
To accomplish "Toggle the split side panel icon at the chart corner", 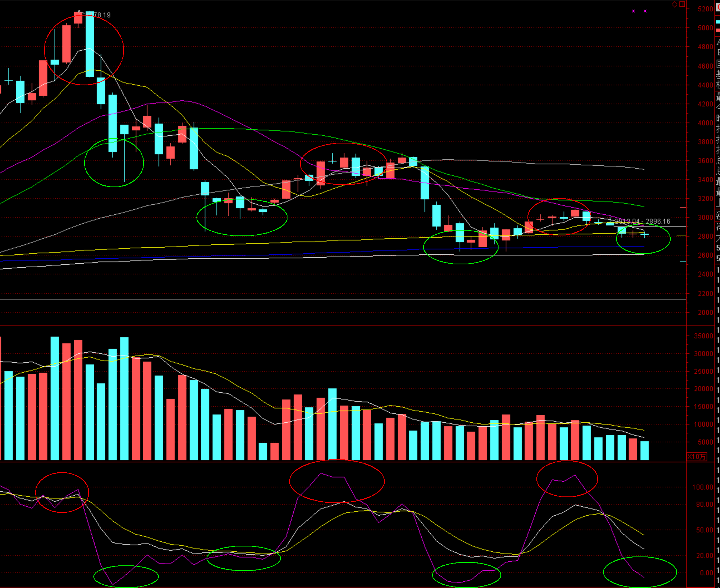I will pos(682,4).
